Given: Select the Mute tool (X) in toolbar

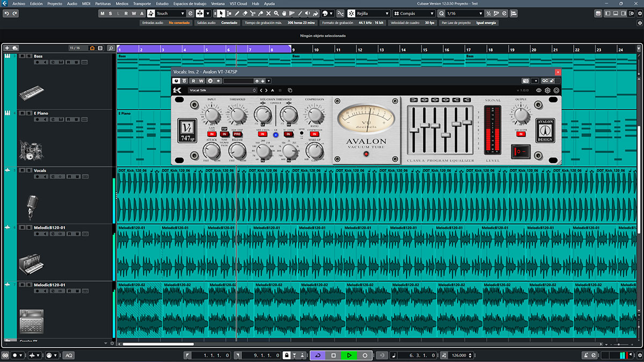Looking at the screenshot, I should pyautogui.click(x=268, y=13).
